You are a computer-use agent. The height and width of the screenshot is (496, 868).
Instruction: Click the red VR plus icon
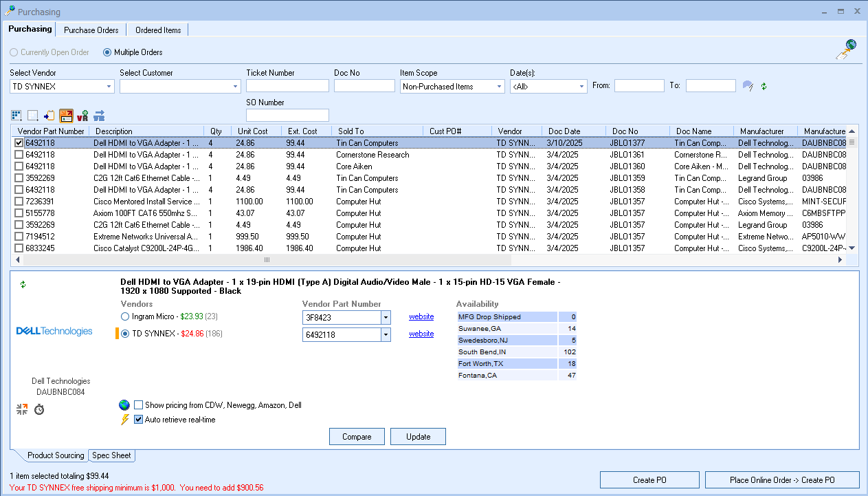(82, 116)
